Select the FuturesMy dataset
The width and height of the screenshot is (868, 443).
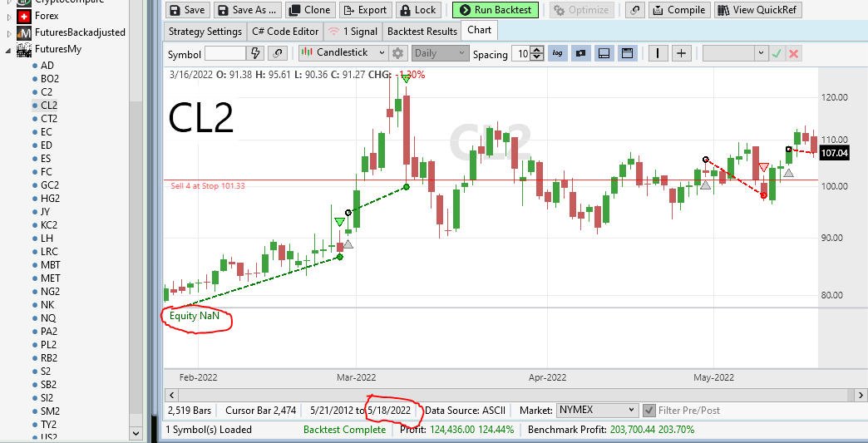57,49
